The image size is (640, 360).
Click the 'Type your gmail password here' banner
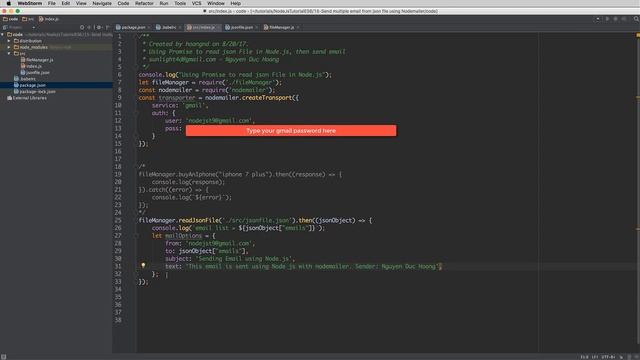pos(291,131)
